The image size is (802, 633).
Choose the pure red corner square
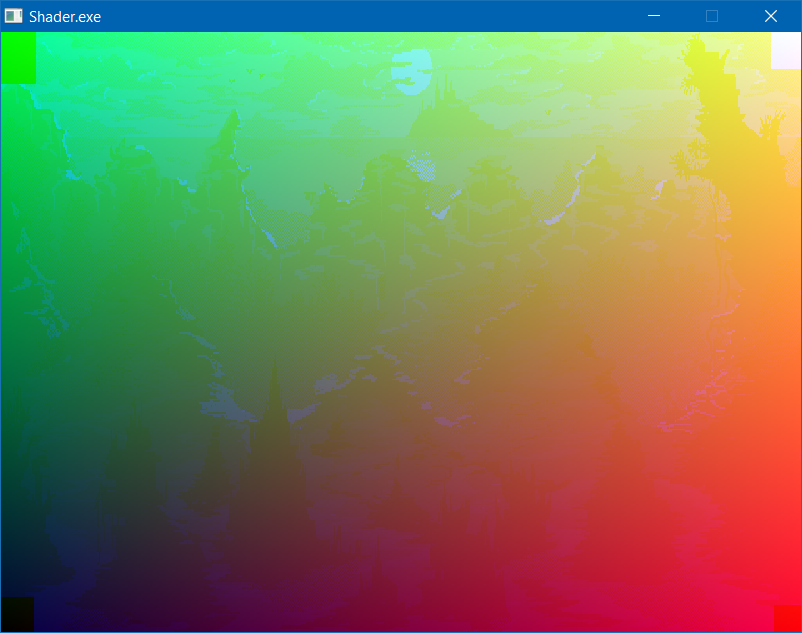787,617
